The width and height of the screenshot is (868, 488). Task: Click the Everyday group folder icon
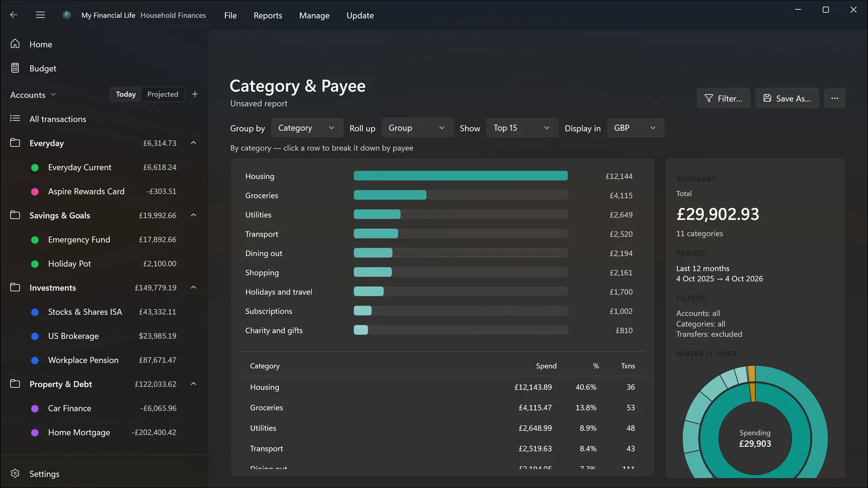click(15, 143)
